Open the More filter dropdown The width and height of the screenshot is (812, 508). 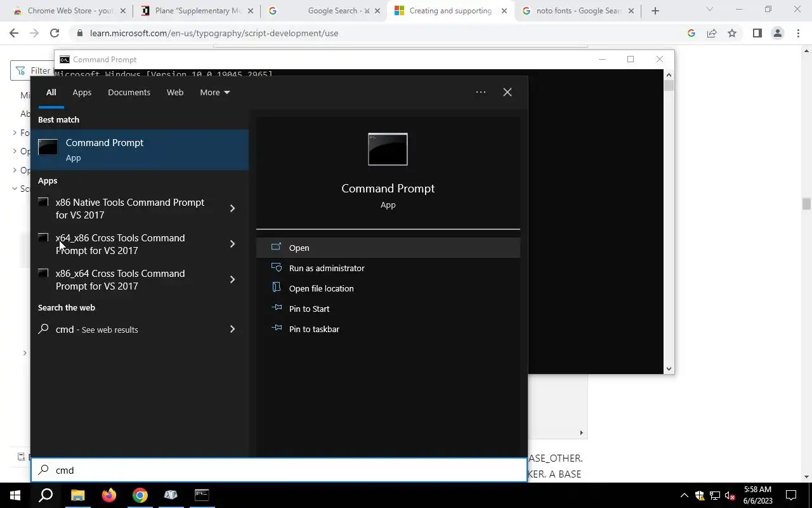tap(214, 92)
